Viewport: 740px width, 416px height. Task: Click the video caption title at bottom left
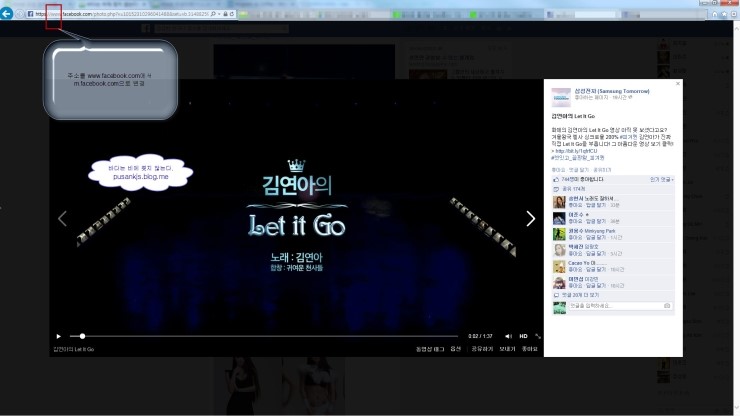[x=74, y=349]
